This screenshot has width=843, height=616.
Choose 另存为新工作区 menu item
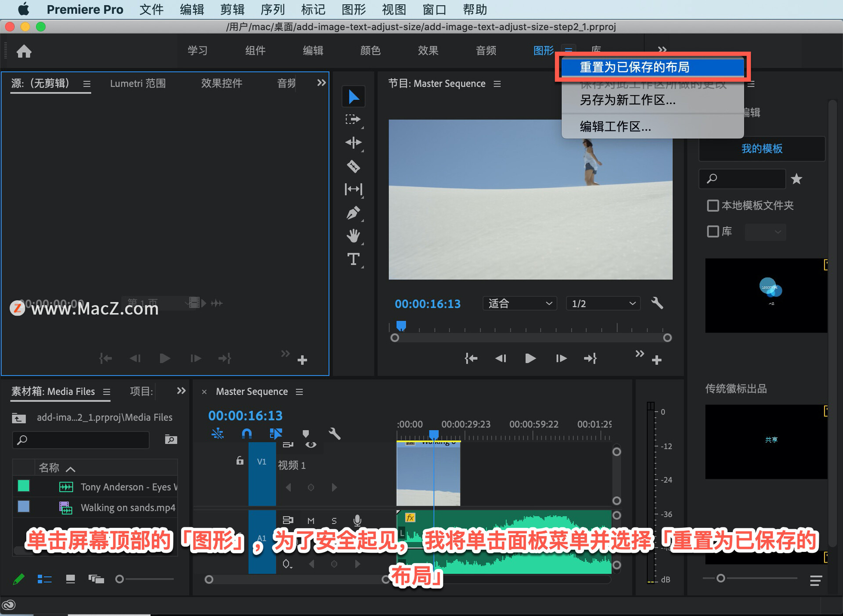[x=652, y=100]
